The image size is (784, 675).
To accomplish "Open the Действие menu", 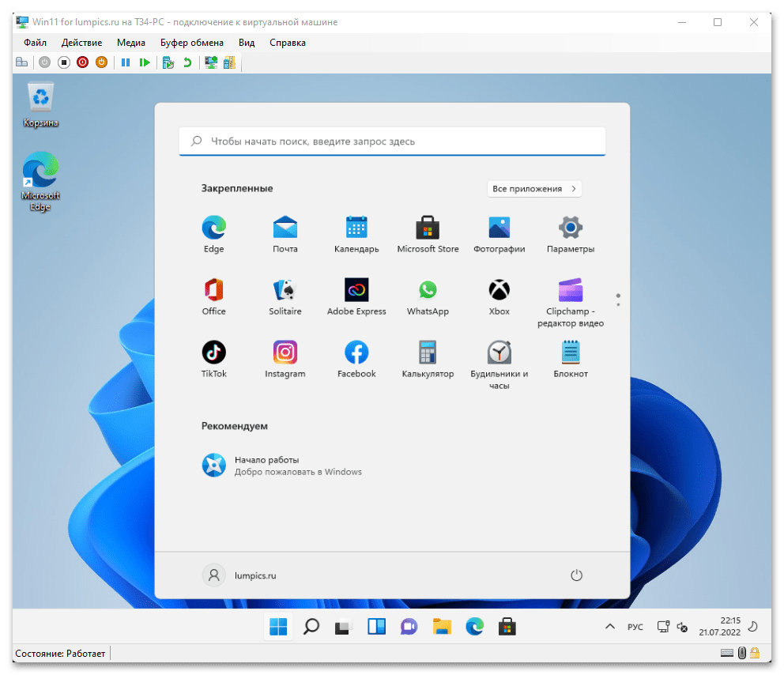I will 81,43.
